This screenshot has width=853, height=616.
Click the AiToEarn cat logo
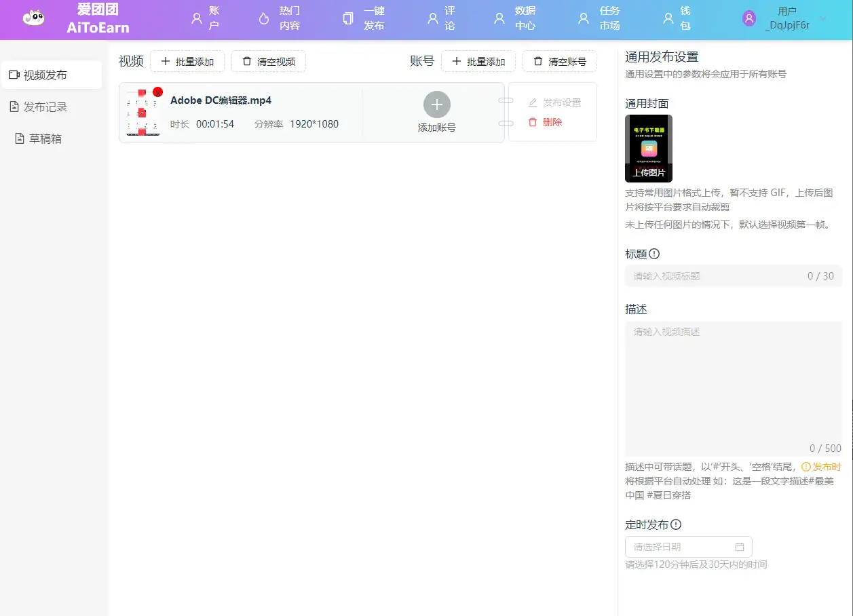point(33,19)
